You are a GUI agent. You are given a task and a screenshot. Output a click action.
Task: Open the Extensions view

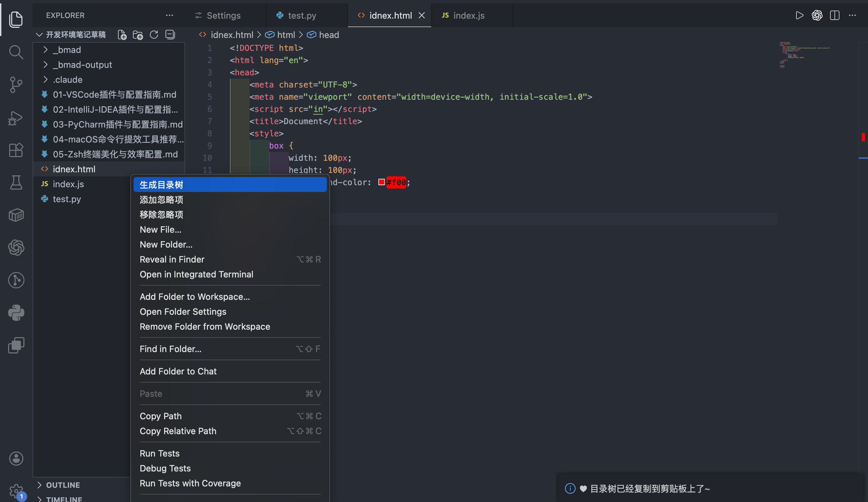[x=16, y=150]
